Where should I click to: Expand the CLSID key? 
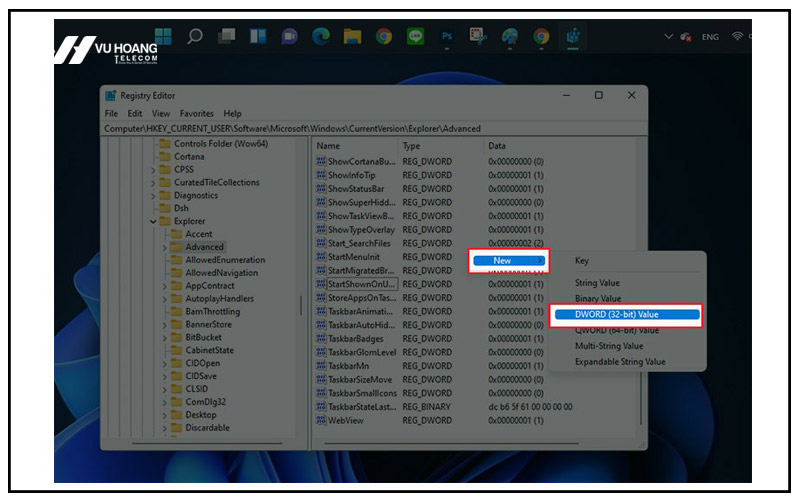tap(164, 389)
